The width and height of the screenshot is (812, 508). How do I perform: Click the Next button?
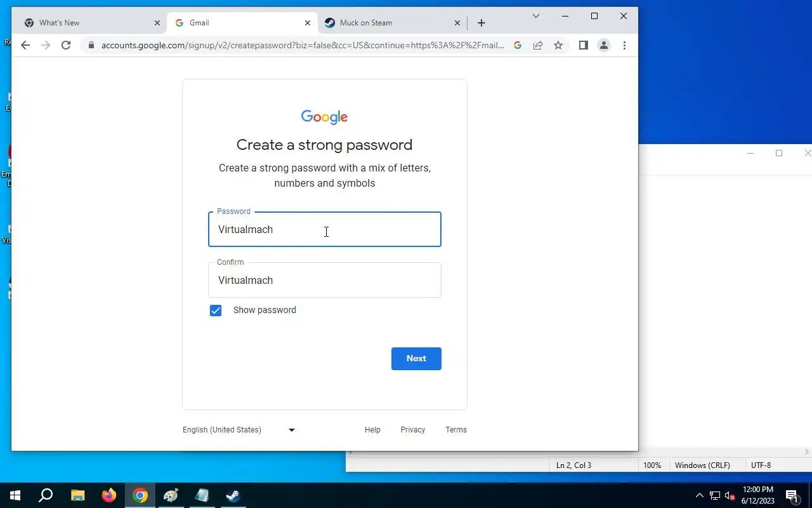416,359
